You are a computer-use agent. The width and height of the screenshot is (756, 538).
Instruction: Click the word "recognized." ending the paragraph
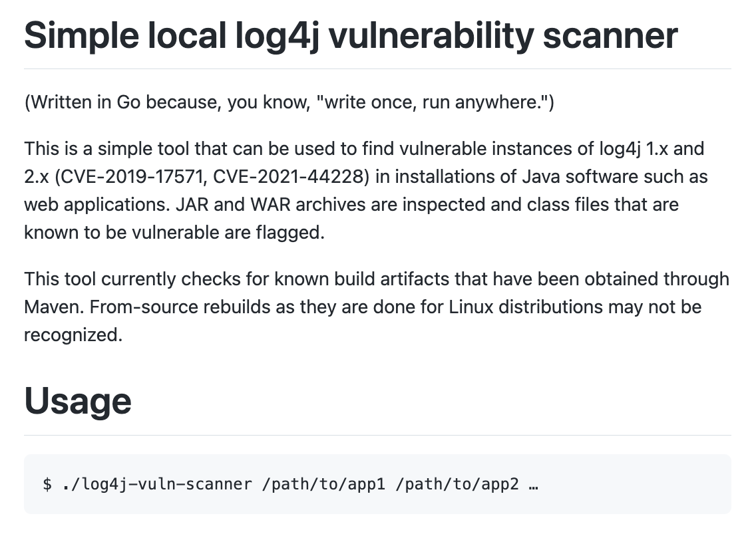(73, 335)
